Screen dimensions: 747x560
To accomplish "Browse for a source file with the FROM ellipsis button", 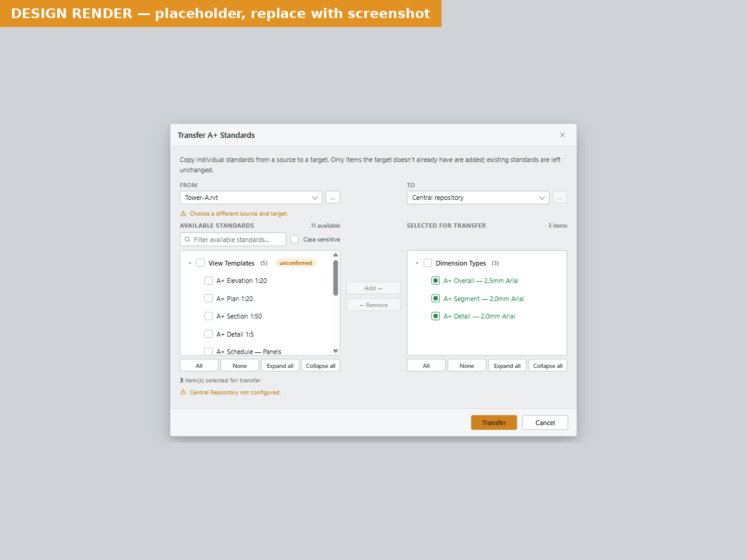I will tap(333, 198).
